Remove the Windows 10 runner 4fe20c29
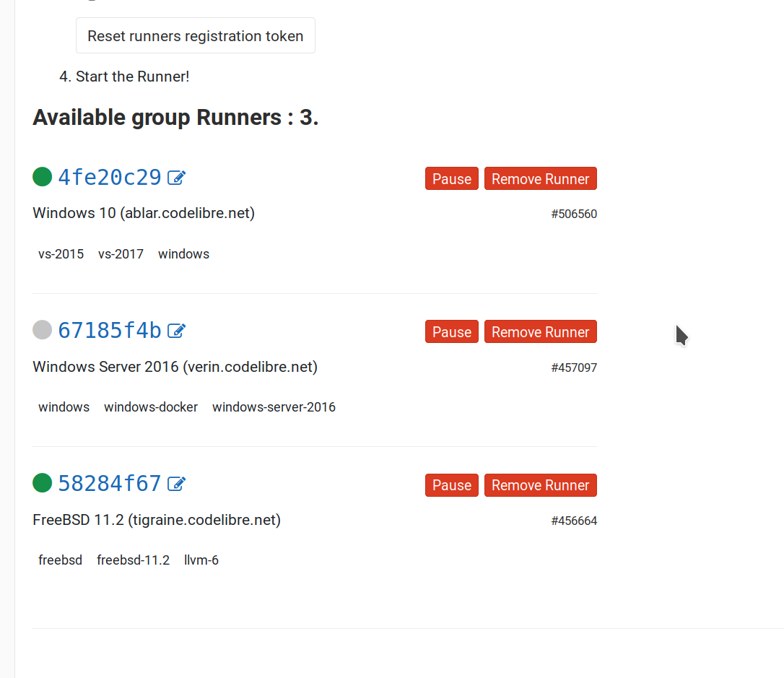 click(x=541, y=178)
